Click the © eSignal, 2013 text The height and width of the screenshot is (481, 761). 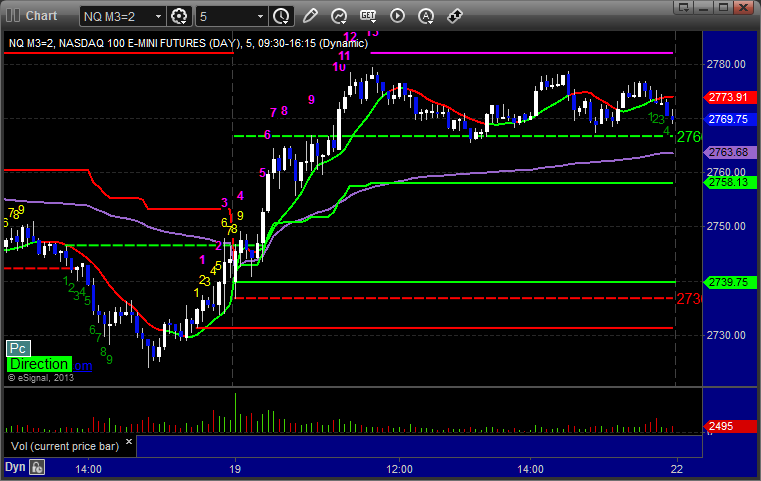(x=41, y=378)
